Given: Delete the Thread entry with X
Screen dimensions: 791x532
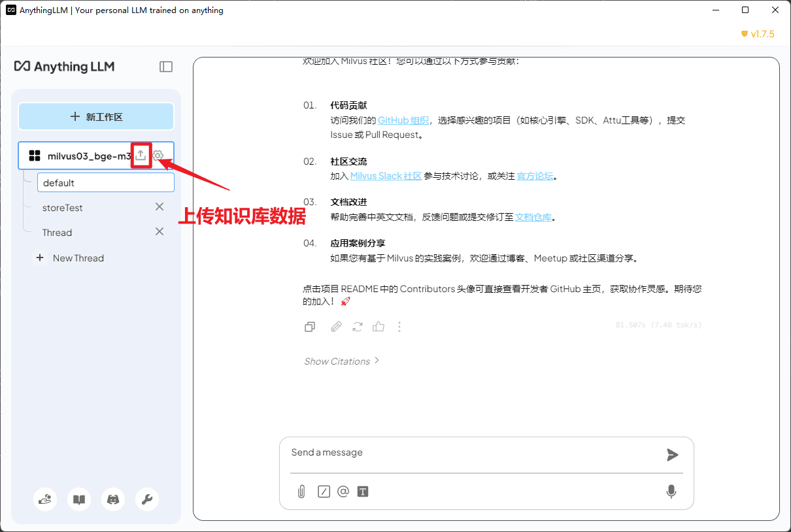Looking at the screenshot, I should [x=159, y=232].
